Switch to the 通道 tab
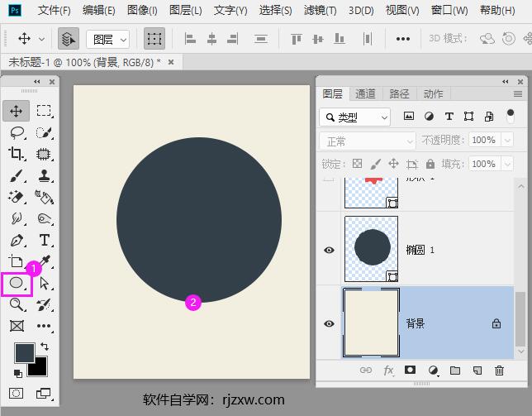This screenshot has height=416, width=532. pyautogui.click(x=365, y=93)
